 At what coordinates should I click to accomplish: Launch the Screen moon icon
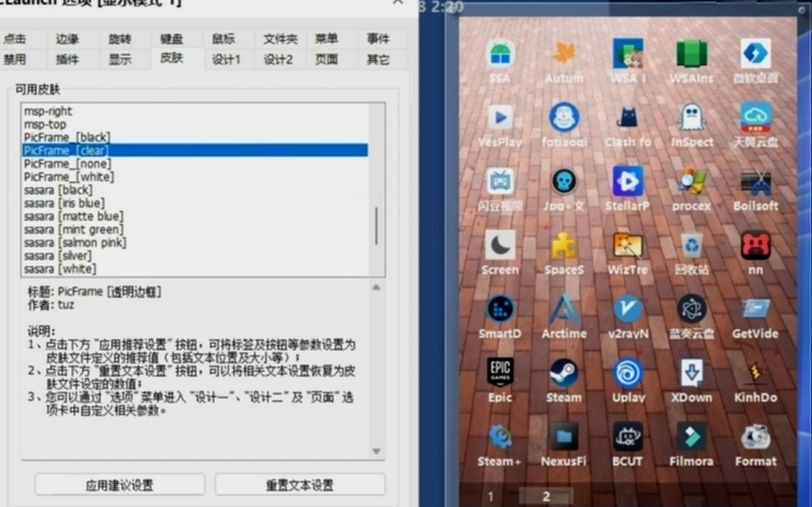click(500, 245)
